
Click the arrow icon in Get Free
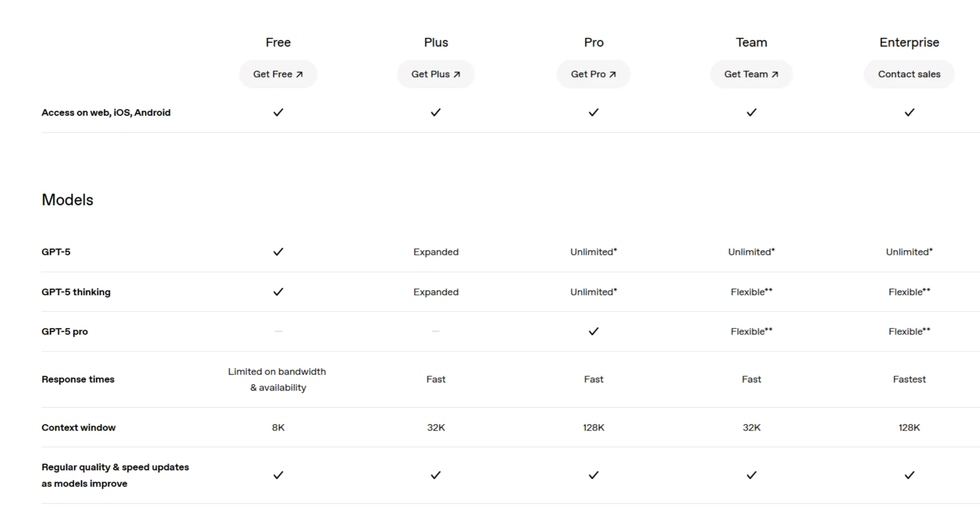click(300, 75)
